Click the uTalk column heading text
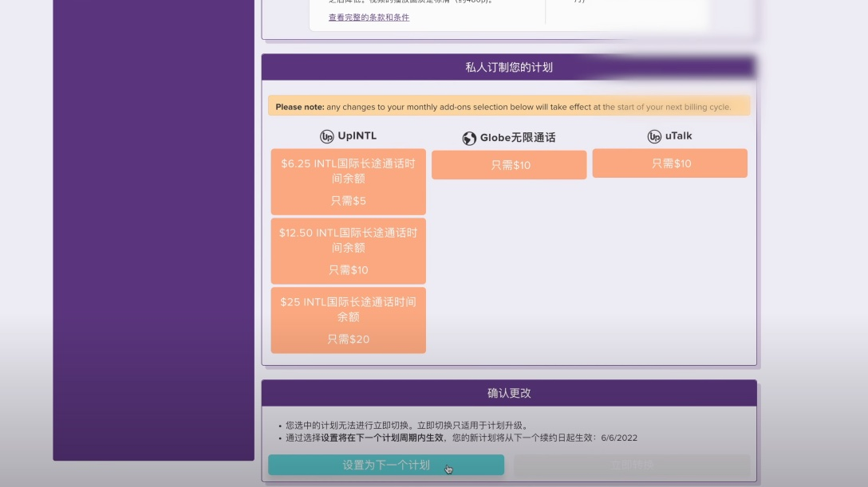This screenshot has width=868, height=487. coord(679,136)
